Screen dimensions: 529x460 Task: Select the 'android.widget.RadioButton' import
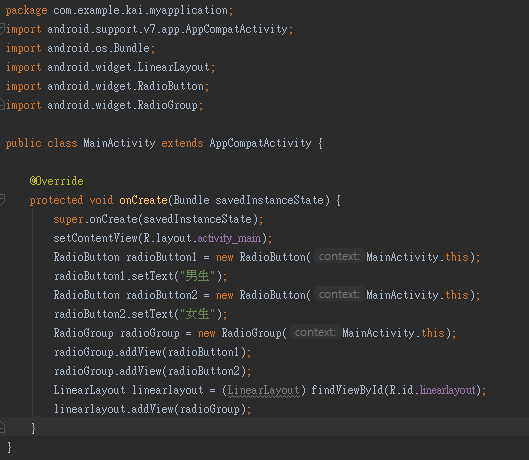(x=126, y=86)
